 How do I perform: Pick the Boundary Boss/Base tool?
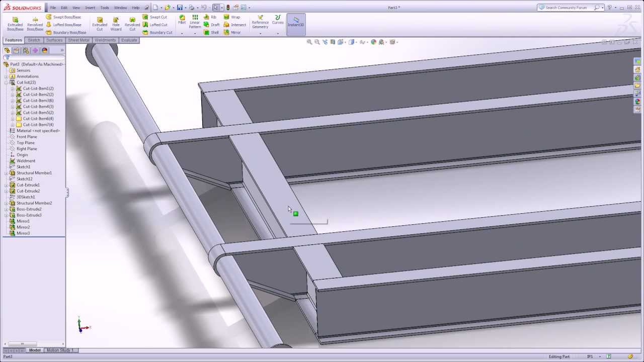point(66,33)
